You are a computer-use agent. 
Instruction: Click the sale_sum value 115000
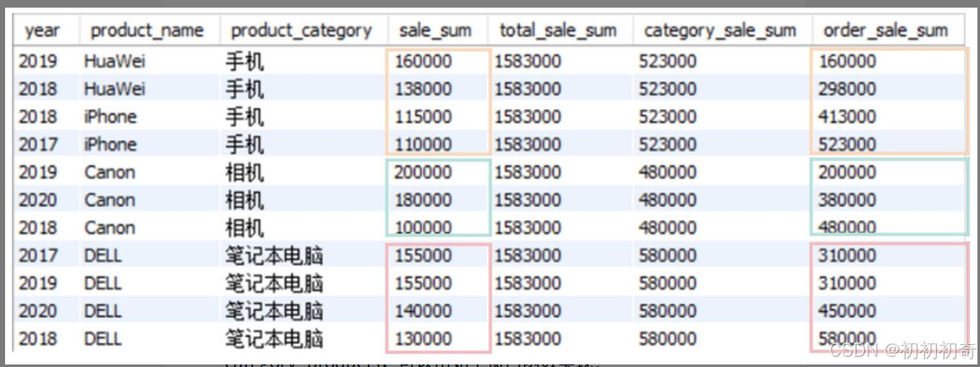pyautogui.click(x=422, y=117)
